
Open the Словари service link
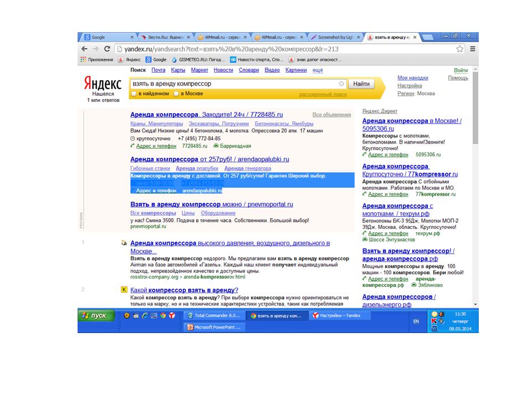click(249, 70)
